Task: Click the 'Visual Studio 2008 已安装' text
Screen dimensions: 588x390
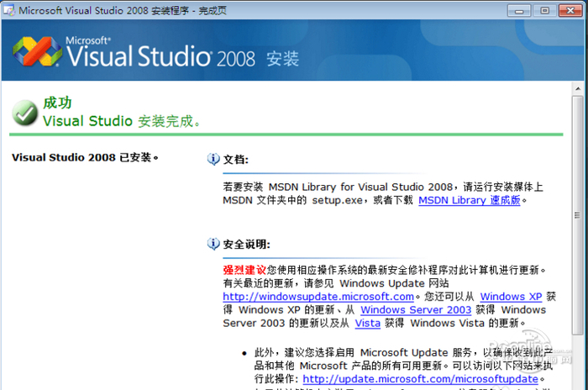Action: 85,157
